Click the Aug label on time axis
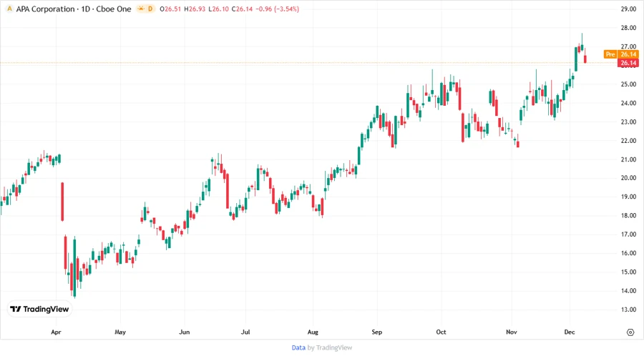644x356 pixels. pos(313,332)
